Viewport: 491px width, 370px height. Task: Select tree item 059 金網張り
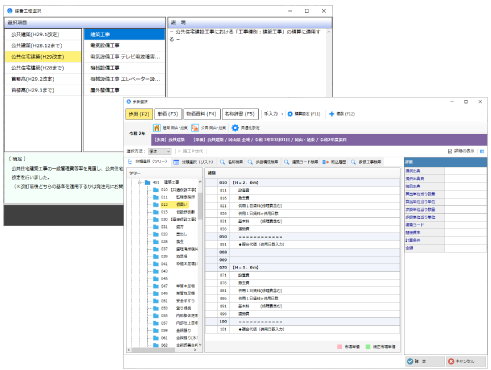click(x=176, y=330)
